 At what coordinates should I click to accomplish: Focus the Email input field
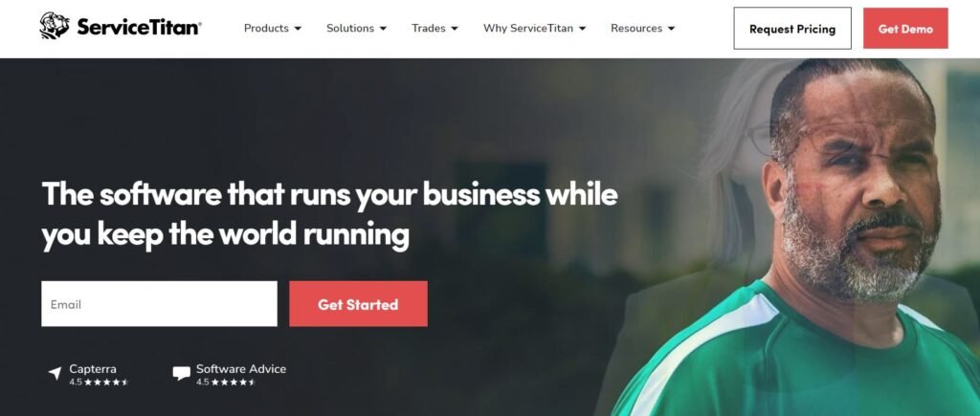click(160, 303)
